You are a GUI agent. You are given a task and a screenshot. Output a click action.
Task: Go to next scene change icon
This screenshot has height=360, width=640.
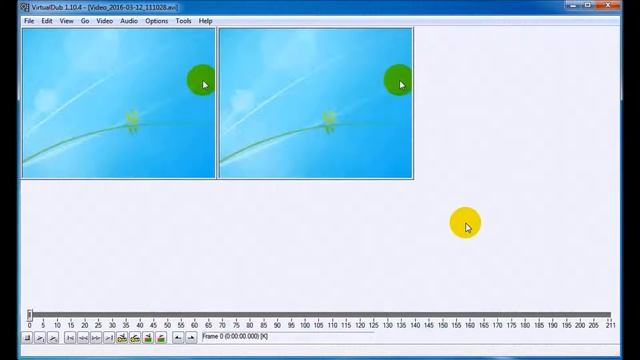[x=161, y=338]
